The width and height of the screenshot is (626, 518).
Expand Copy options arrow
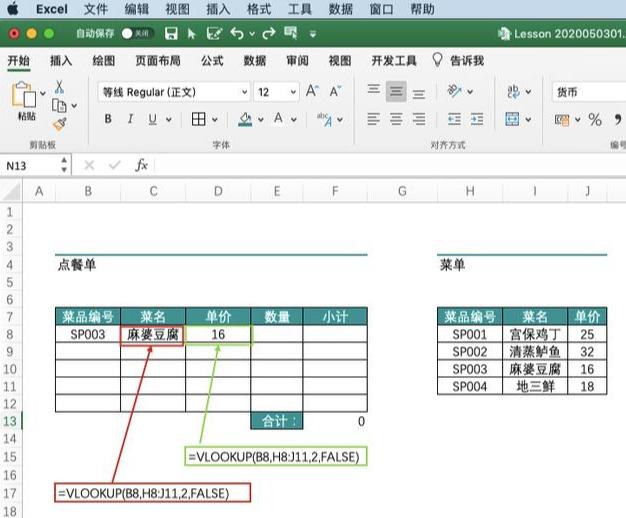tap(74, 106)
